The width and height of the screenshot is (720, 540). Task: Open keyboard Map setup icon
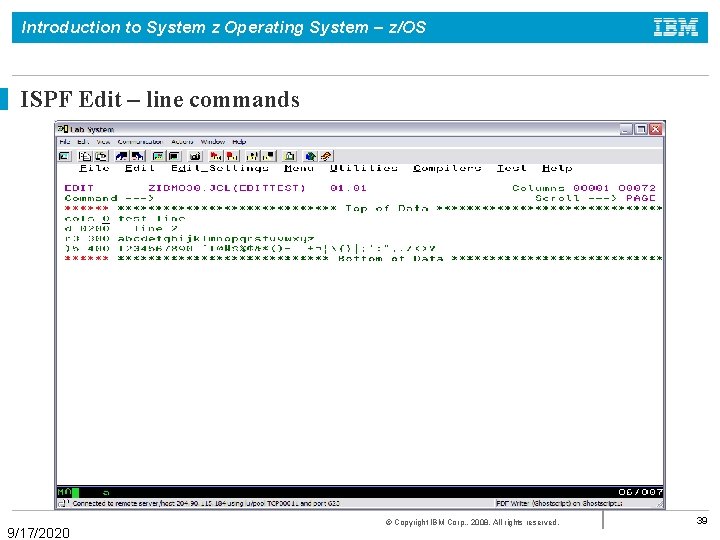tap(195, 156)
